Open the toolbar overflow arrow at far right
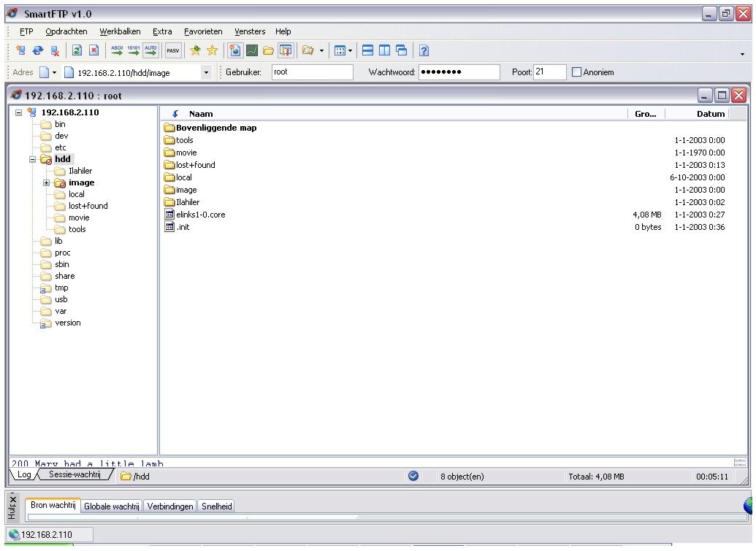The height and width of the screenshot is (551, 756). click(743, 54)
